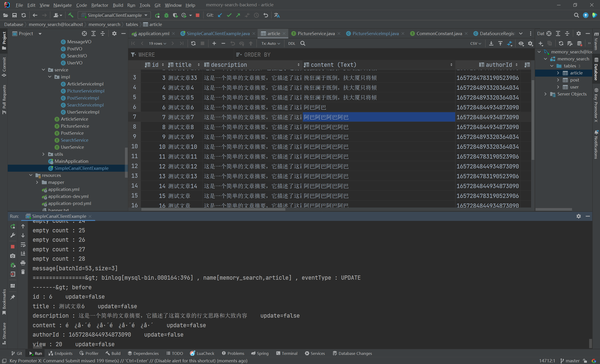The height and width of the screenshot is (364, 600).
Task: Open the Navigate menu
Action: 62,5
